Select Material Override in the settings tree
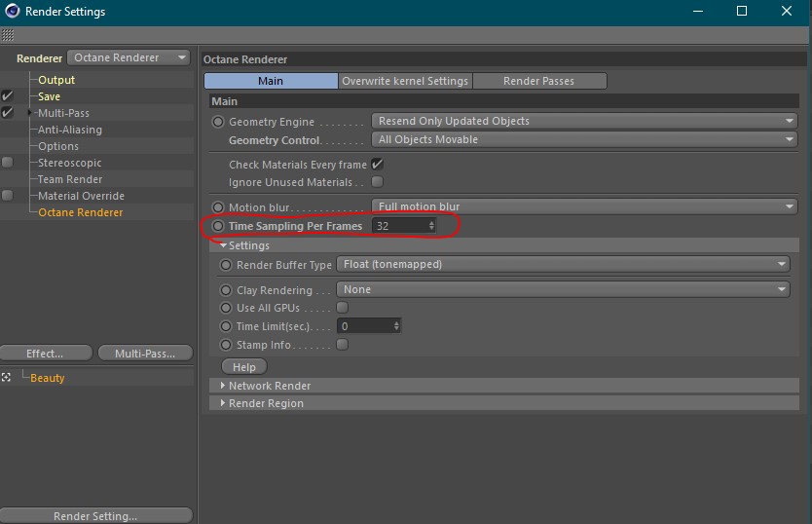Image resolution: width=812 pixels, height=524 pixels. pyautogui.click(x=82, y=196)
